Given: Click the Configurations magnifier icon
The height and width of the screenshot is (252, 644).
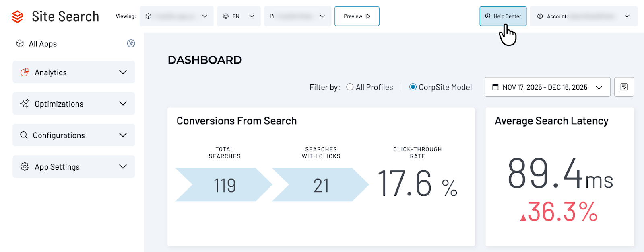Looking at the screenshot, I should click(x=24, y=135).
